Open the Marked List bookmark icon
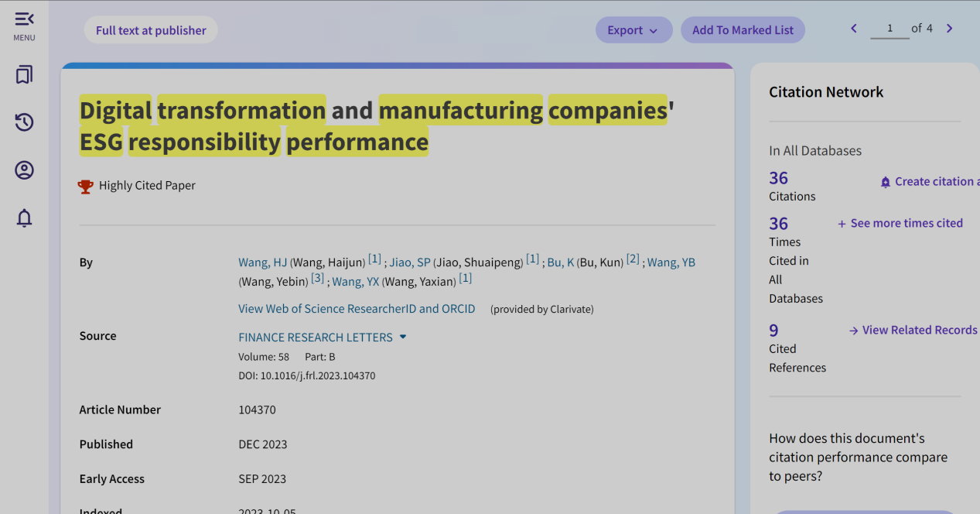Viewport: 980px width, 514px height. point(24,74)
